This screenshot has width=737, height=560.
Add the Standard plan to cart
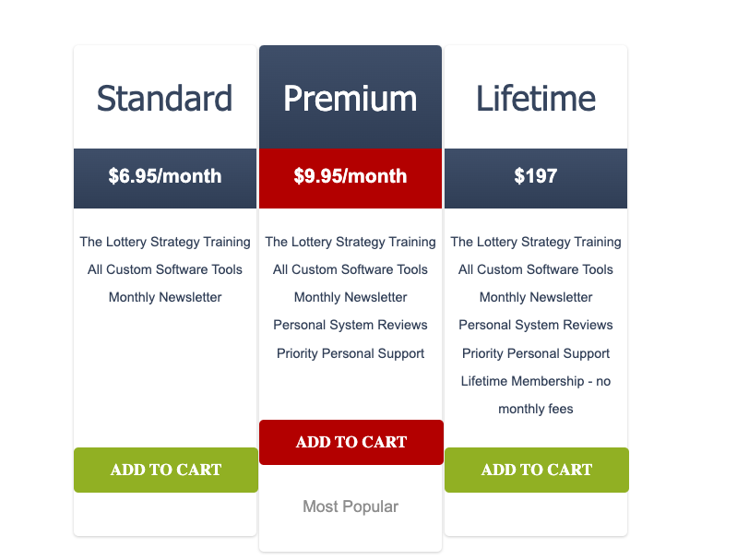pos(166,470)
